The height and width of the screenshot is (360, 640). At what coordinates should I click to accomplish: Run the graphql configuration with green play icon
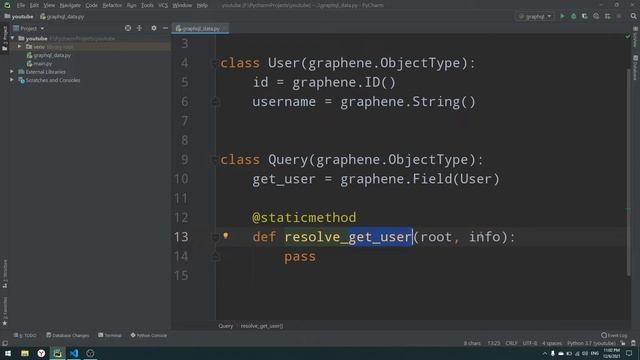coord(562,16)
